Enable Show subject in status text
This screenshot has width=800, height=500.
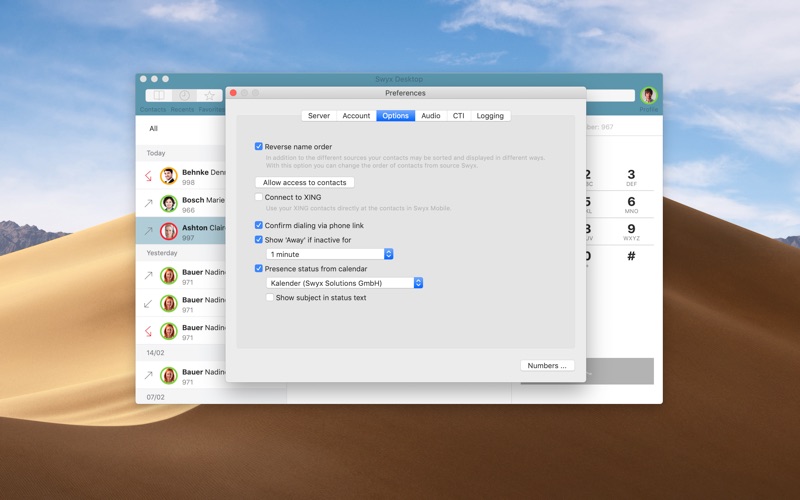[270, 297]
